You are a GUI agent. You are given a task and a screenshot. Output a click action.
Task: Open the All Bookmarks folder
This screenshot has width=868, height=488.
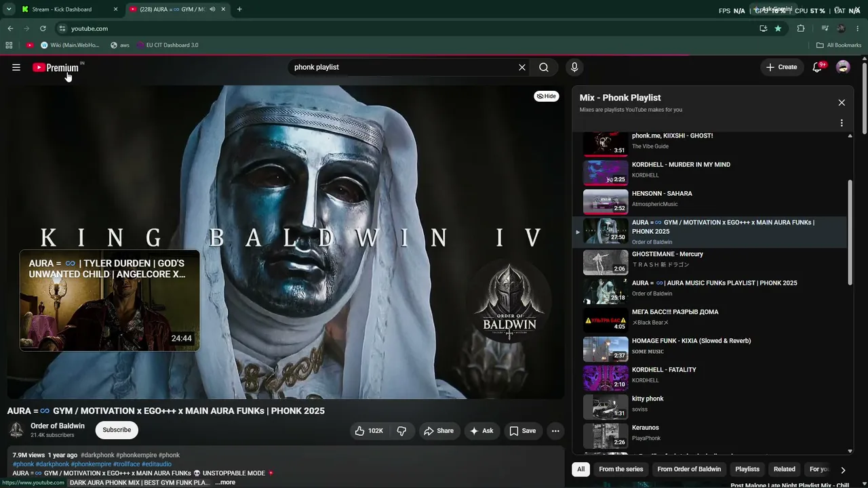click(839, 45)
